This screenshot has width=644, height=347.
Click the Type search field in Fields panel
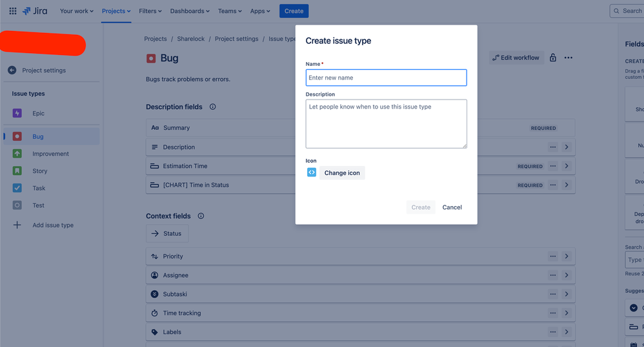tap(634, 260)
